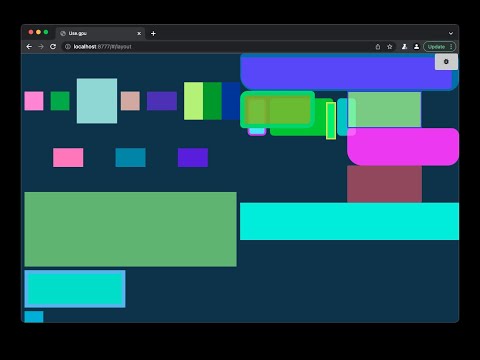Image resolution: width=480 pixels, height=360 pixels.
Task: Reload the page with refresh icon
Action: coord(53,47)
